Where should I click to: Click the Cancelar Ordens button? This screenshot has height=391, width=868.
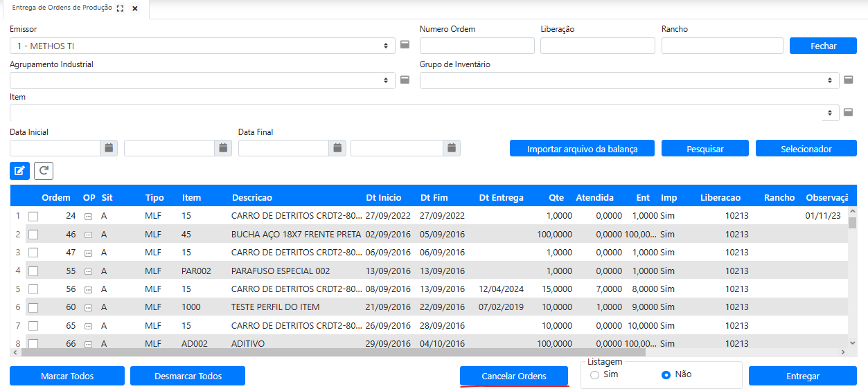tap(514, 376)
